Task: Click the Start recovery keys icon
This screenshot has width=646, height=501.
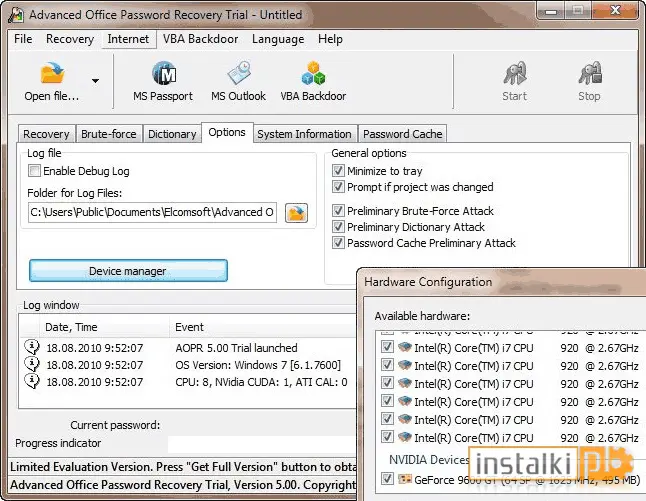Action: 515,74
